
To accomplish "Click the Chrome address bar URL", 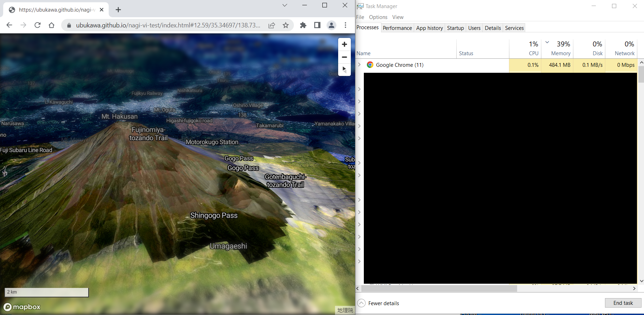I will coord(168,25).
